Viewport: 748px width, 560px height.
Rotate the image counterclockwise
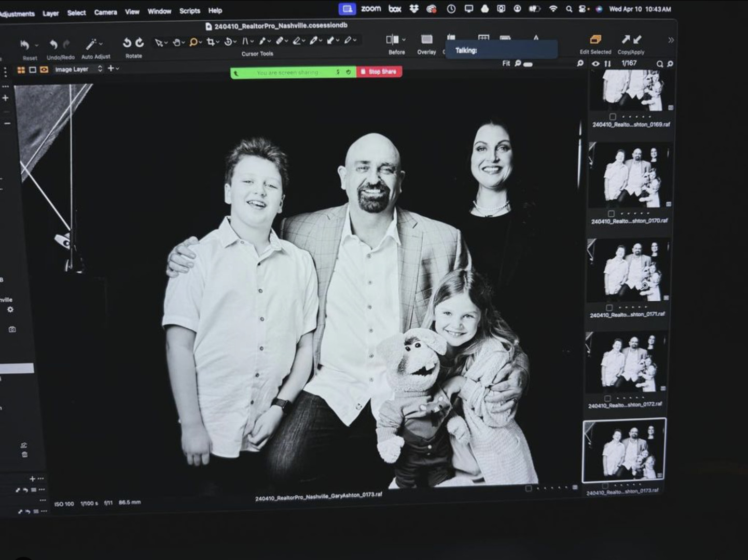[x=127, y=43]
